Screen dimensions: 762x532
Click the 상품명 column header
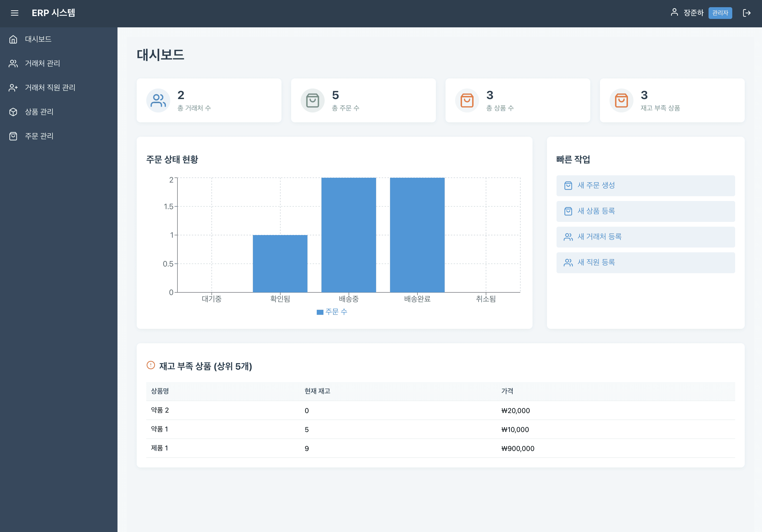[x=160, y=391]
